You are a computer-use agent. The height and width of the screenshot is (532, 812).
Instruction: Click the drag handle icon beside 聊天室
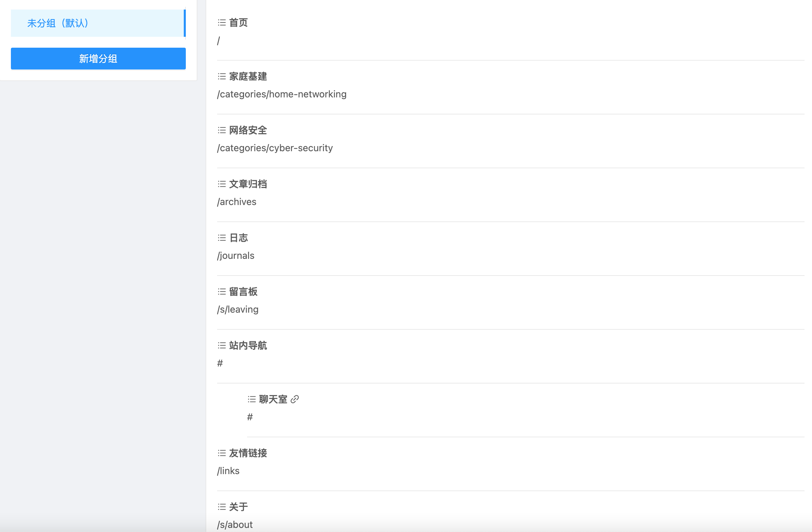(252, 400)
